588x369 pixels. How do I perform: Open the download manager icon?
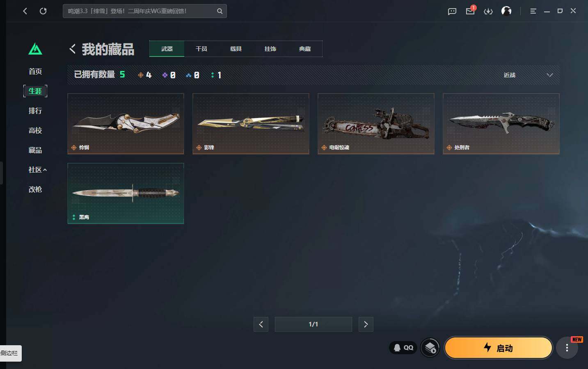[488, 11]
